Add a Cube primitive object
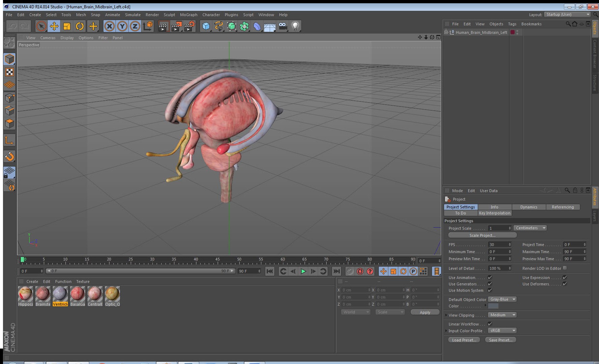The image size is (599, 364). coord(206,26)
